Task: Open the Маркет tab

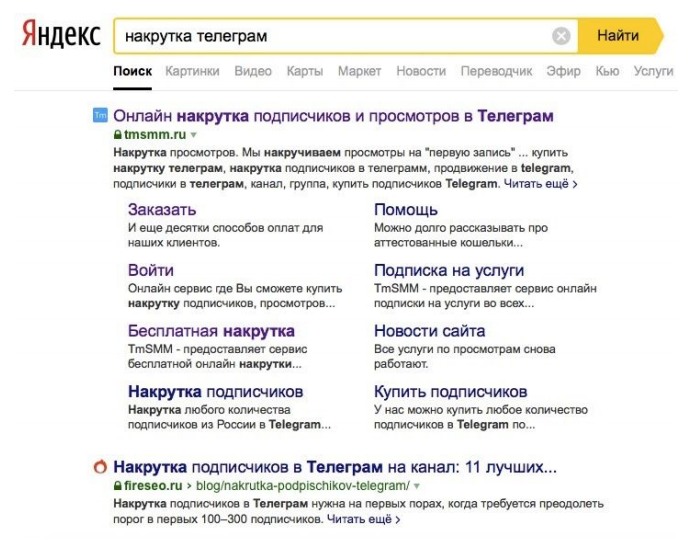Action: coord(360,71)
